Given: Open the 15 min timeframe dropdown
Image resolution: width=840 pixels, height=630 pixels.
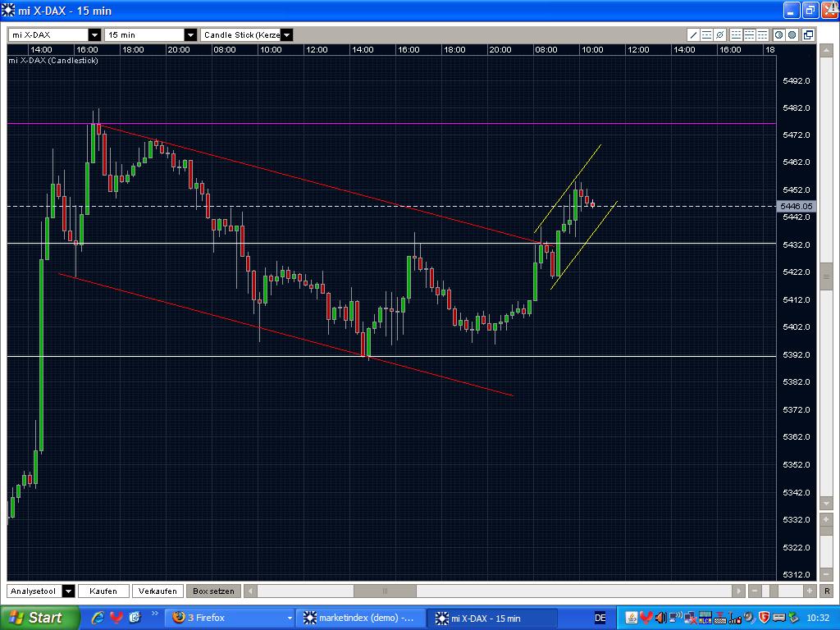Looking at the screenshot, I should (x=151, y=34).
